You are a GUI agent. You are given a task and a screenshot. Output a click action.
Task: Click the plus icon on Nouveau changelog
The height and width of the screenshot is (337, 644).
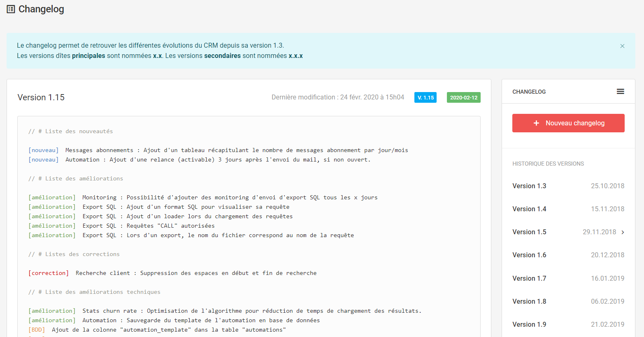536,123
